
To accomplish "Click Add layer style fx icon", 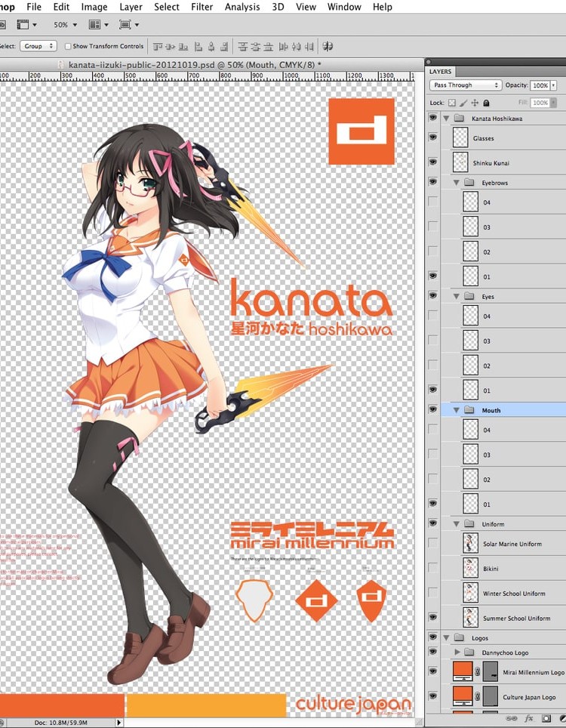I will [529, 719].
